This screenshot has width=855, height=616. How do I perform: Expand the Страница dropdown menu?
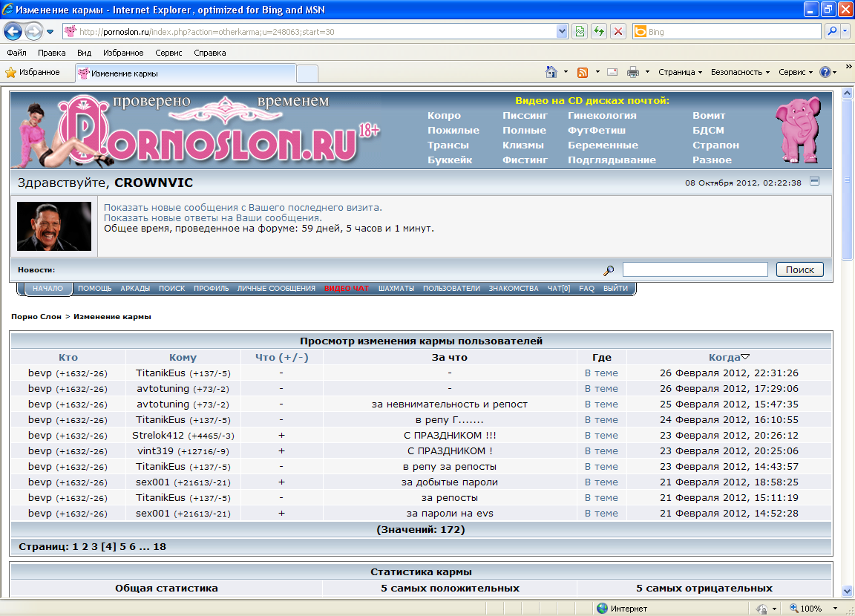click(680, 72)
